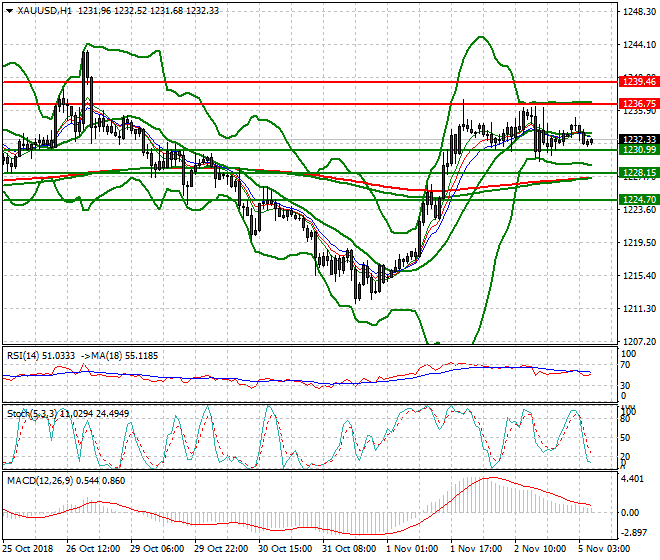Click the 1211.30 price scale value
This screenshot has width=660, height=560.
click(639, 309)
